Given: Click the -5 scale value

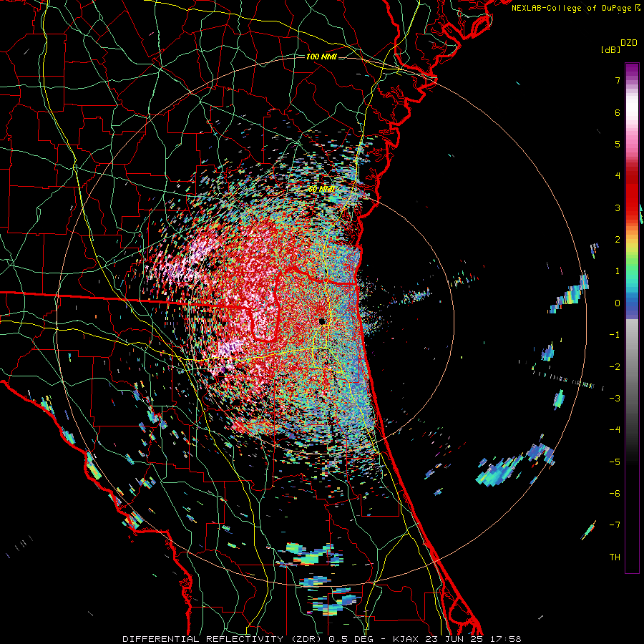Looking at the screenshot, I should pyautogui.click(x=615, y=462).
